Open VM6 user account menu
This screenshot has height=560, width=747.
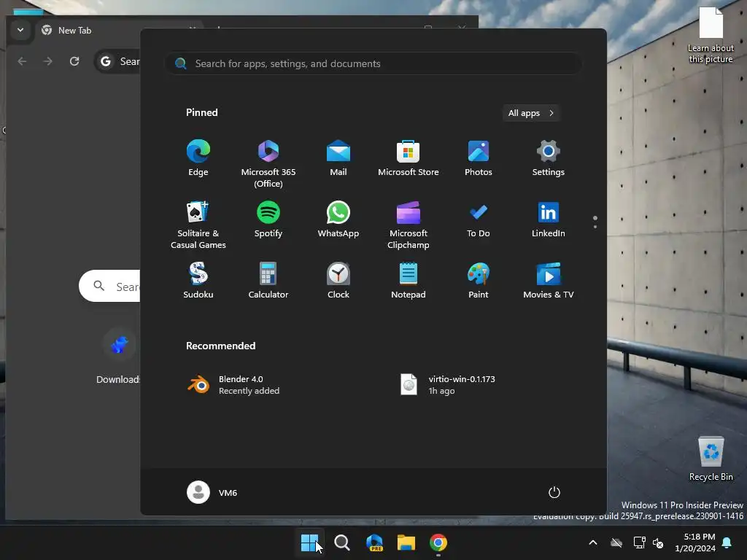point(212,492)
